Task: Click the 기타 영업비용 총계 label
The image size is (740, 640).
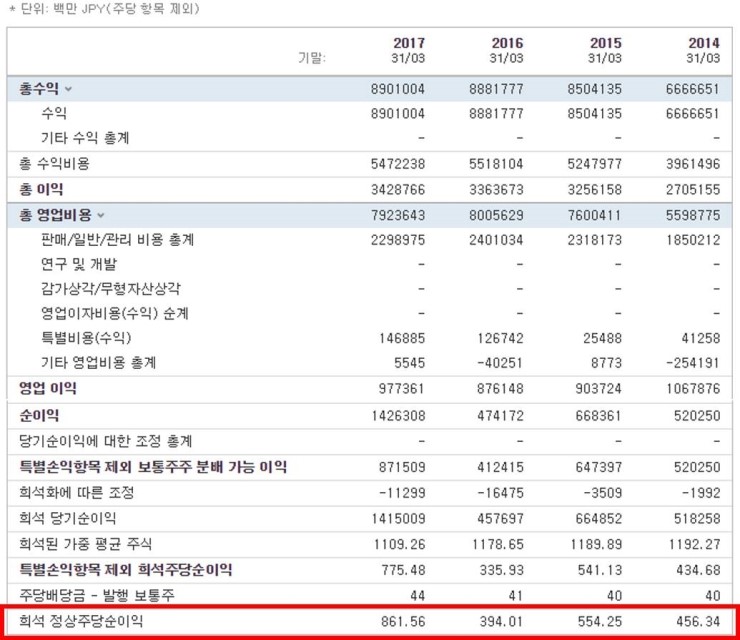Action: pos(99,362)
